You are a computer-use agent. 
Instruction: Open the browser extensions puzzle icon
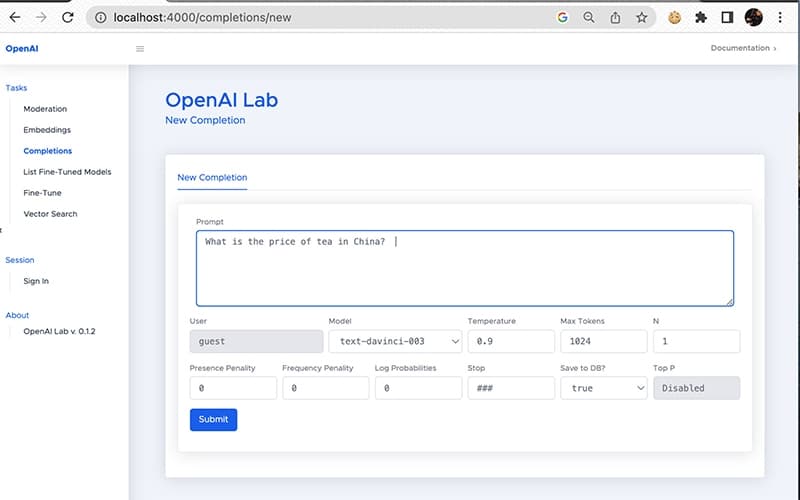(x=701, y=17)
